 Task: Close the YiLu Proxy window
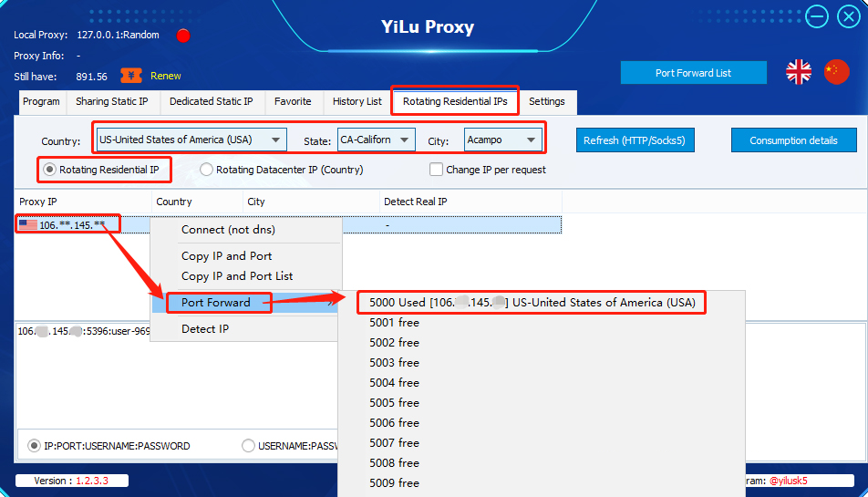[x=849, y=16]
